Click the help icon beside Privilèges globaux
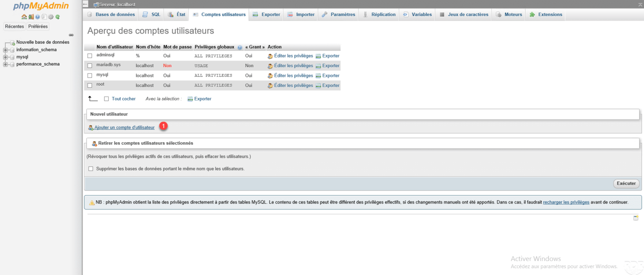Screen dimensions: 644x275 tap(240, 47)
